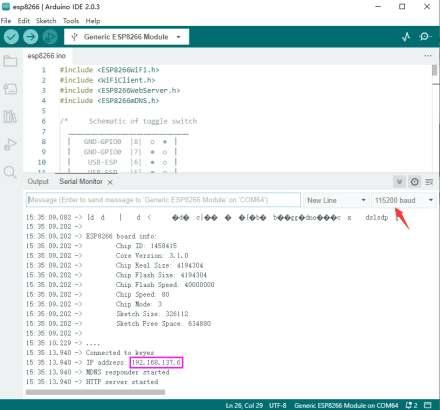Click the Core Version: 3.1.0 line
440x410 pixels.
[152, 256]
